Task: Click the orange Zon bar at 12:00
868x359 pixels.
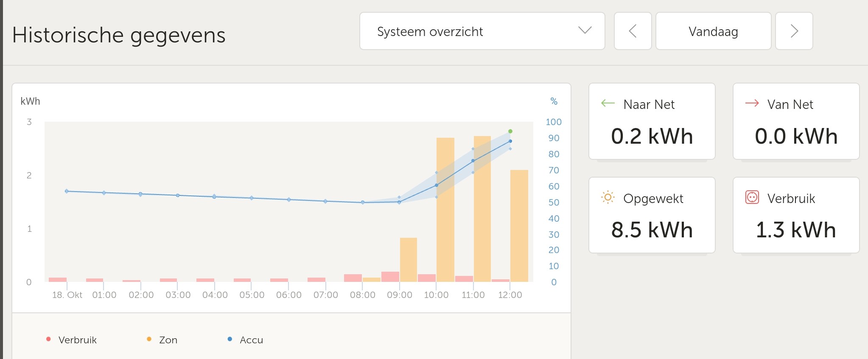Action: [x=519, y=225]
